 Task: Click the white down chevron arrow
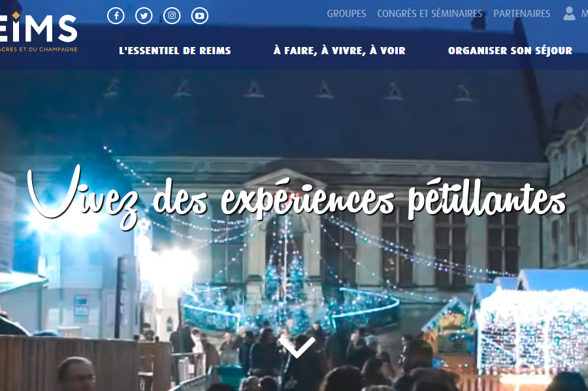coord(297,347)
